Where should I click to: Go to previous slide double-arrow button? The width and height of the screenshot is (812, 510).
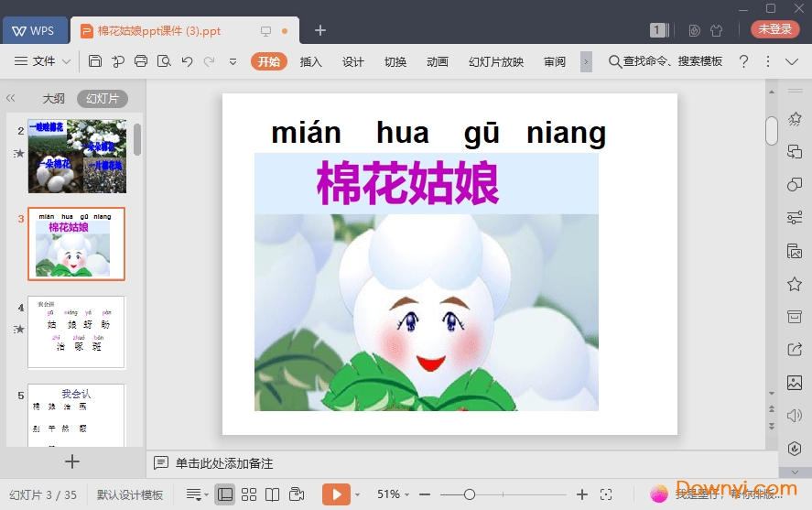(772, 409)
